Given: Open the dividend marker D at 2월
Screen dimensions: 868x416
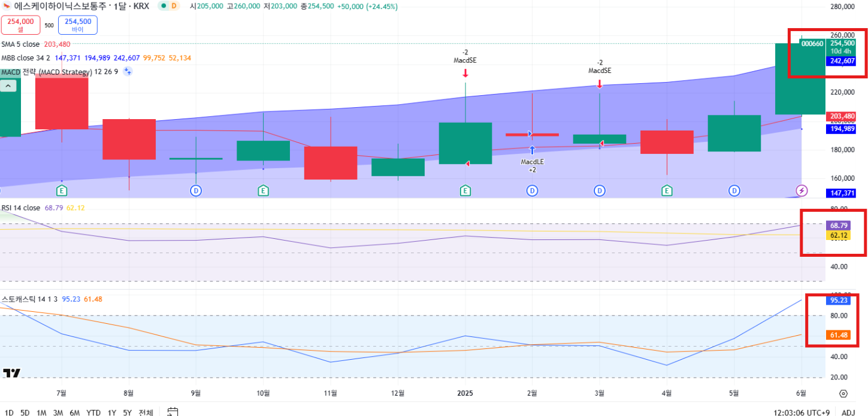Looking at the screenshot, I should (x=532, y=191).
